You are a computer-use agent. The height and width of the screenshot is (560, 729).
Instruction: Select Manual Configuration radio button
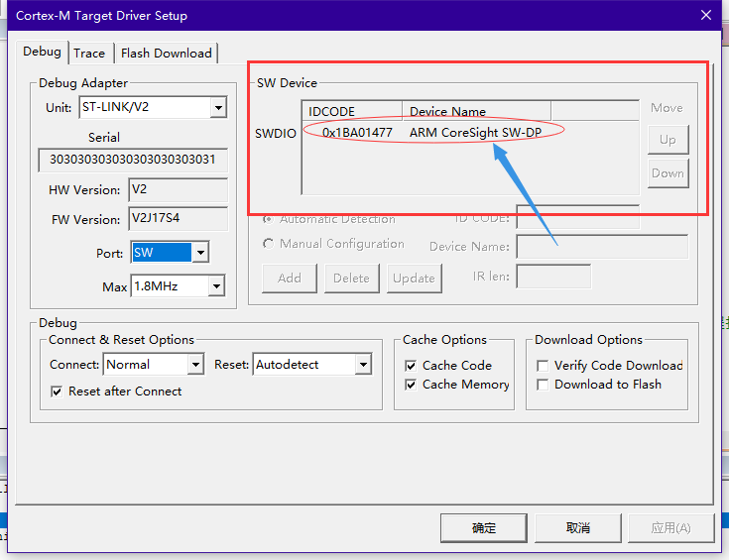(268, 244)
